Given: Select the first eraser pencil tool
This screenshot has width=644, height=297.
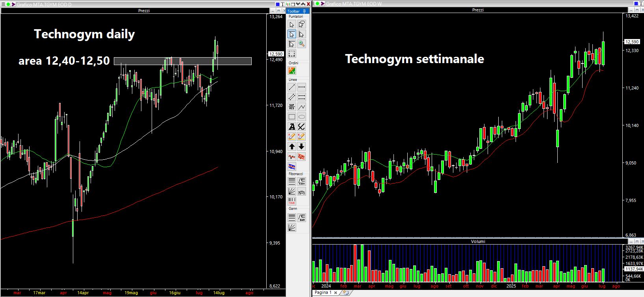Looking at the screenshot, I should 292,136.
